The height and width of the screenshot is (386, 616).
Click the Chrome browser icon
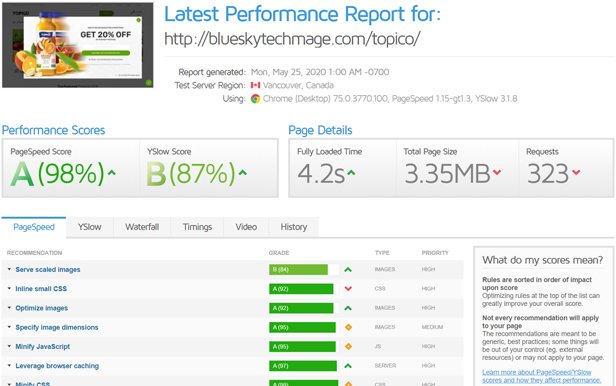tap(255, 99)
